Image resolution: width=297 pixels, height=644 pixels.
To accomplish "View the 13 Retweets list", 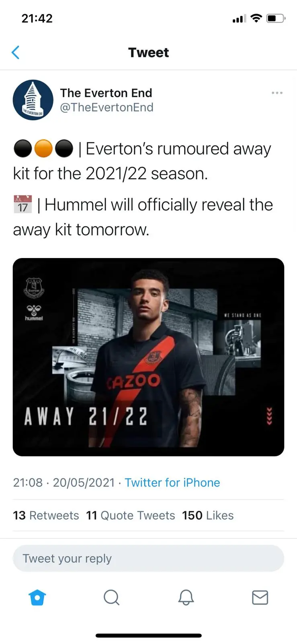I will (x=46, y=516).
